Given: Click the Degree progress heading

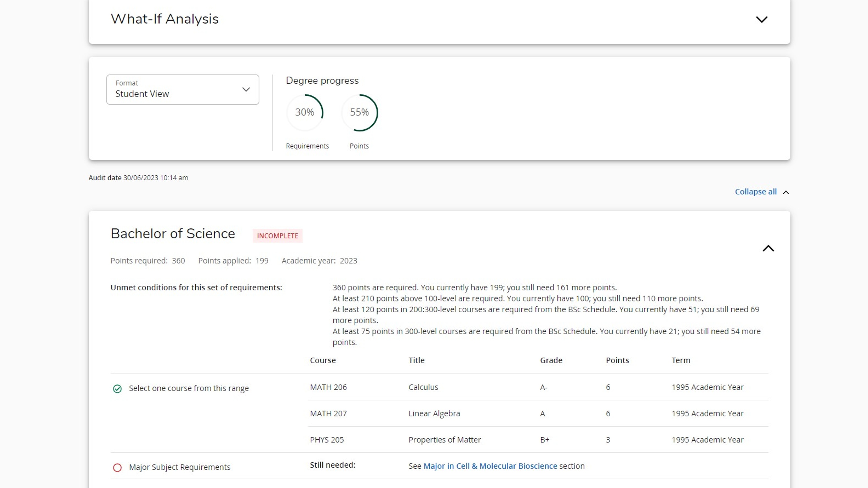Looking at the screenshot, I should tap(322, 81).
